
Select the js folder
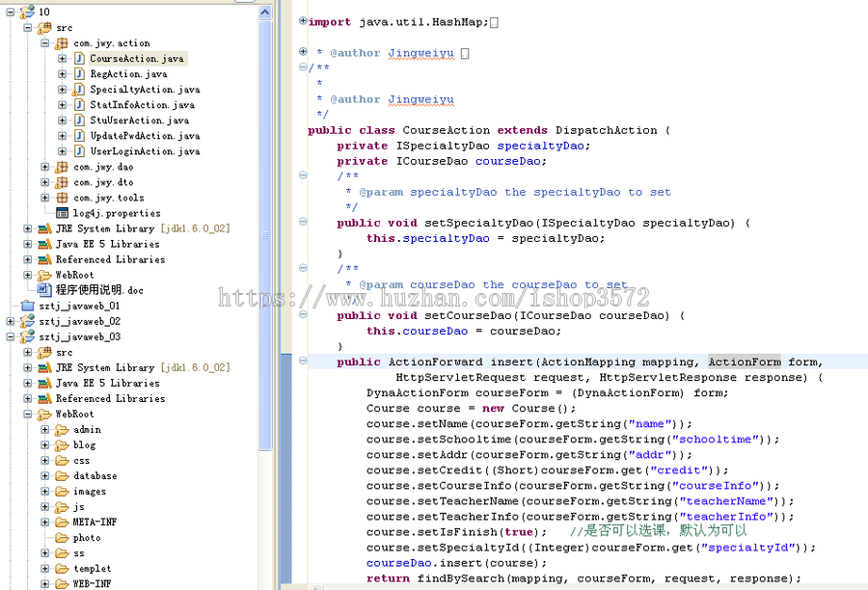tap(79, 506)
